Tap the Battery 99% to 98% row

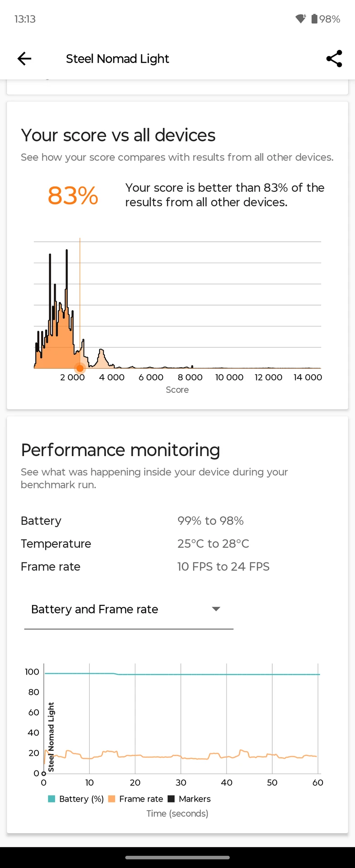pos(177,521)
